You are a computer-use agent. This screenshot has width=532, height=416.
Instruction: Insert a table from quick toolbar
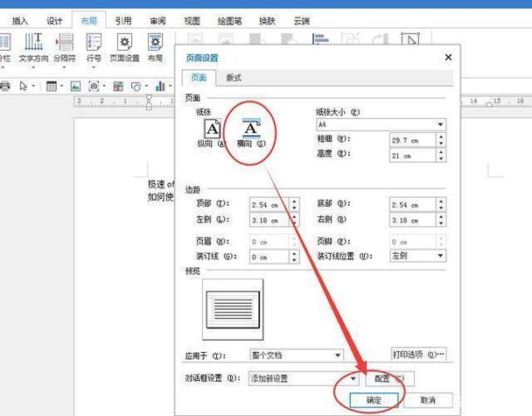(x=52, y=86)
